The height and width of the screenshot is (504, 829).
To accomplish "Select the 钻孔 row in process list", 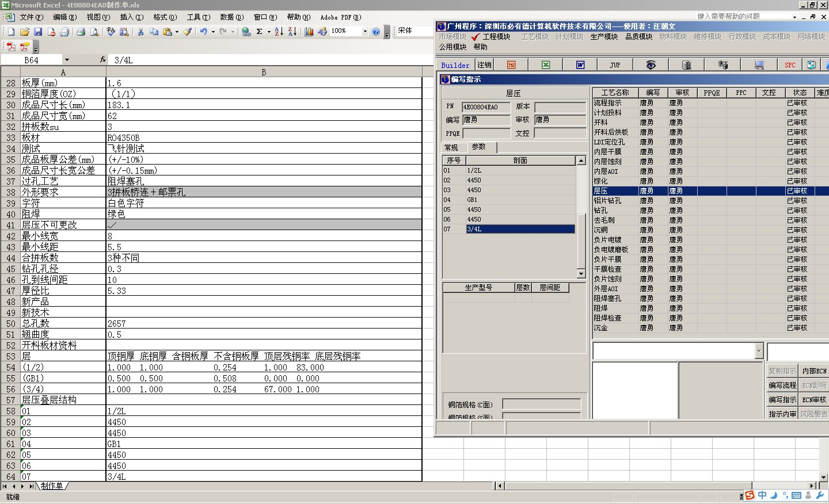I will point(711,211).
